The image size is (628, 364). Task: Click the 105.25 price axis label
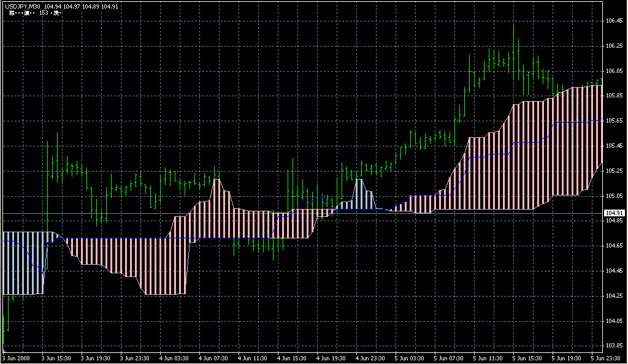coord(614,171)
